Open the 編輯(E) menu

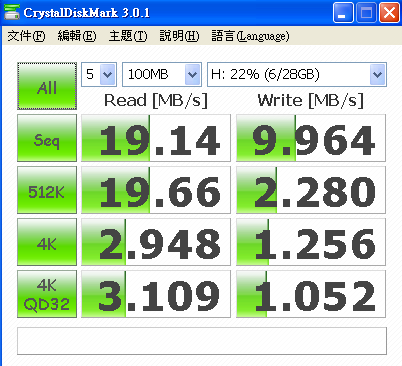[77, 36]
